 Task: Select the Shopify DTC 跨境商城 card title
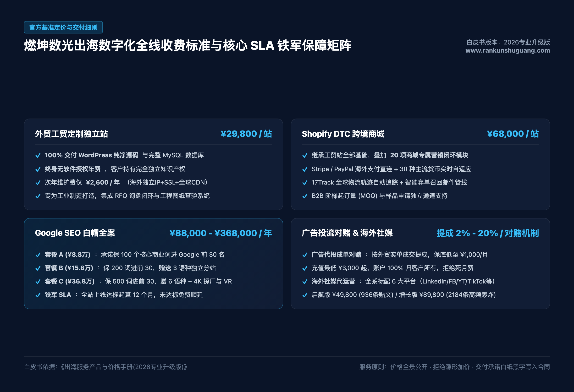tap(343, 134)
